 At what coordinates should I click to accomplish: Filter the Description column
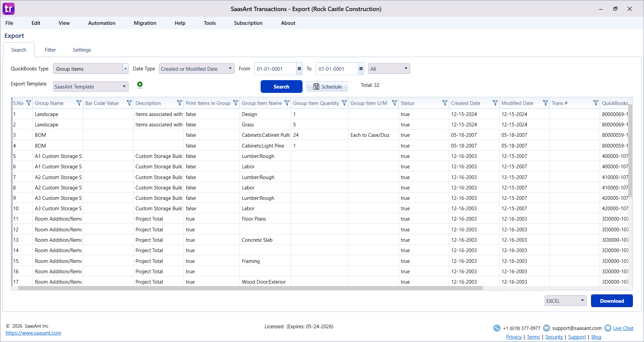[179, 103]
